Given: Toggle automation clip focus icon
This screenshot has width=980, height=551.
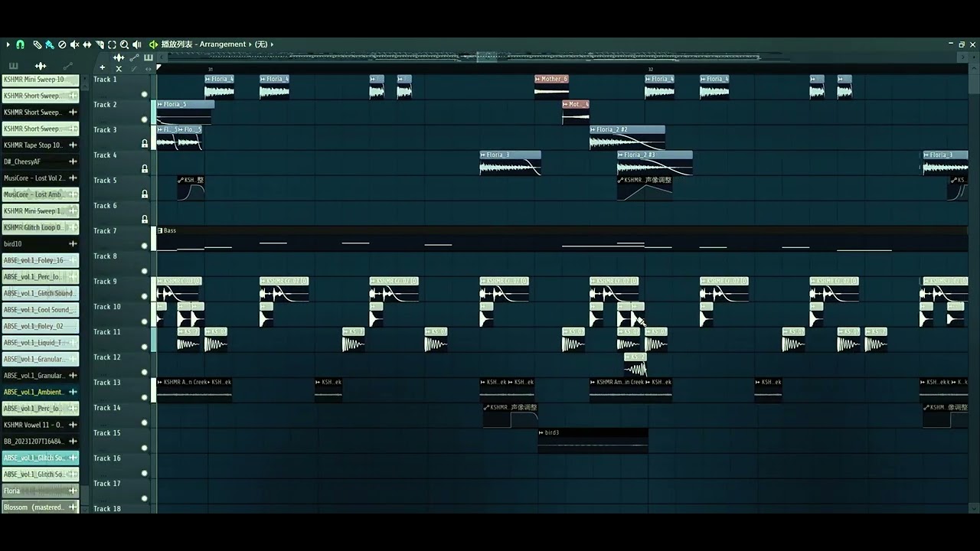Looking at the screenshot, I should tap(134, 57).
